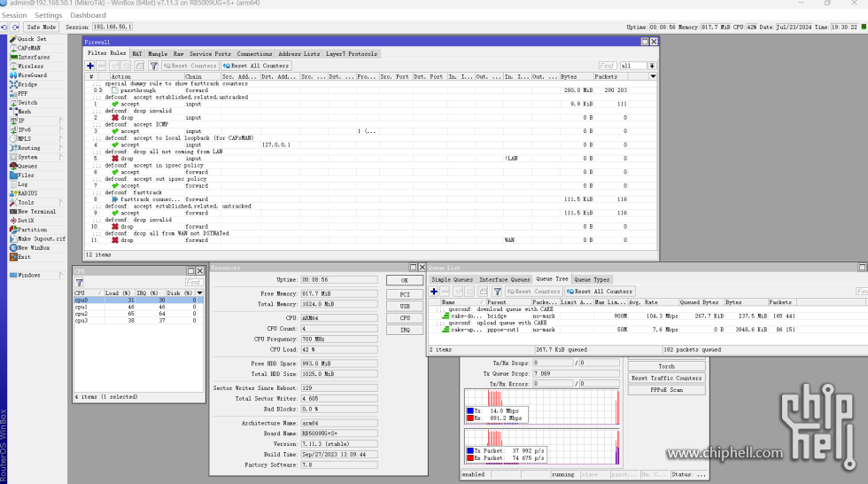Select the cpu2 row in CPU window
Screen dimensions: 868x484
pos(138,314)
